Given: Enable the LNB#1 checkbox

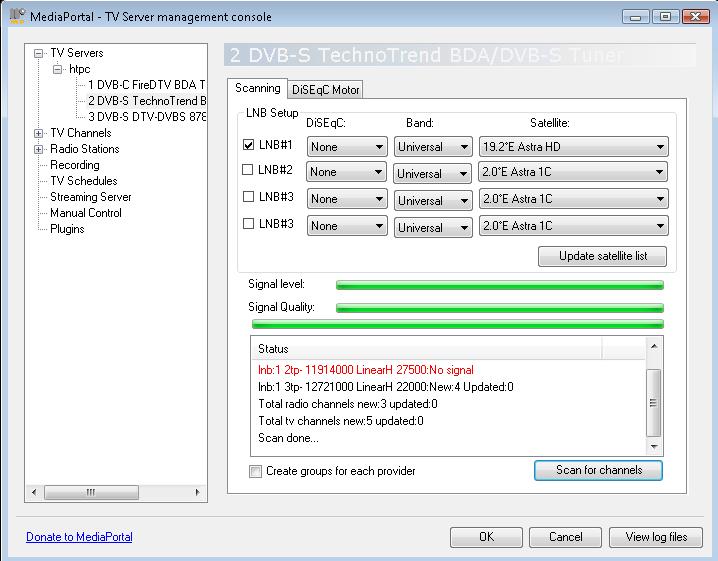Looking at the screenshot, I should pos(248,145).
